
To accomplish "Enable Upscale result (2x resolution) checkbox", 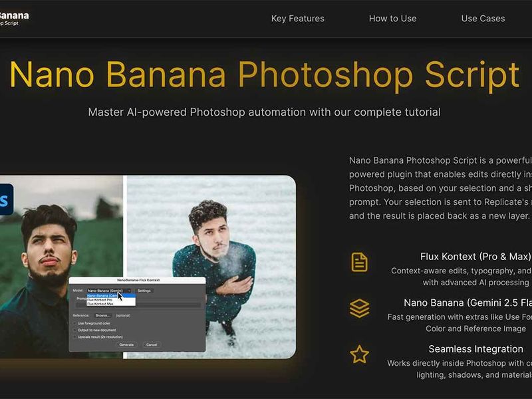I will [74, 337].
